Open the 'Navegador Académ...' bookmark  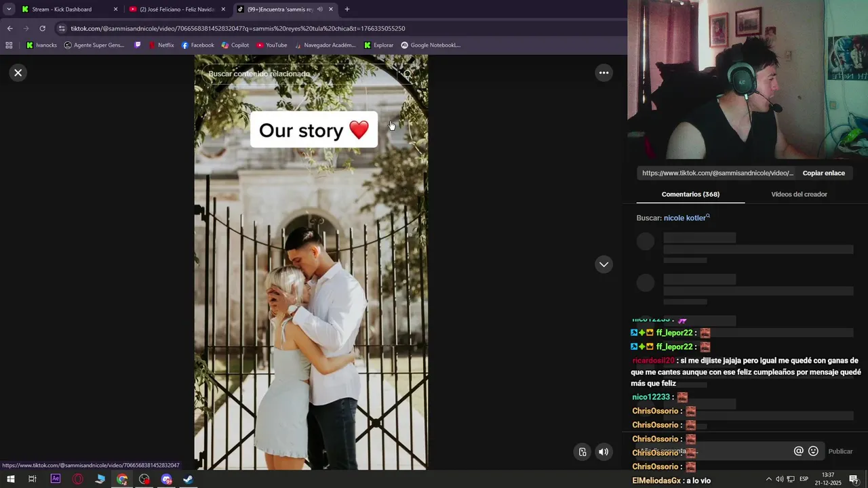point(324,45)
